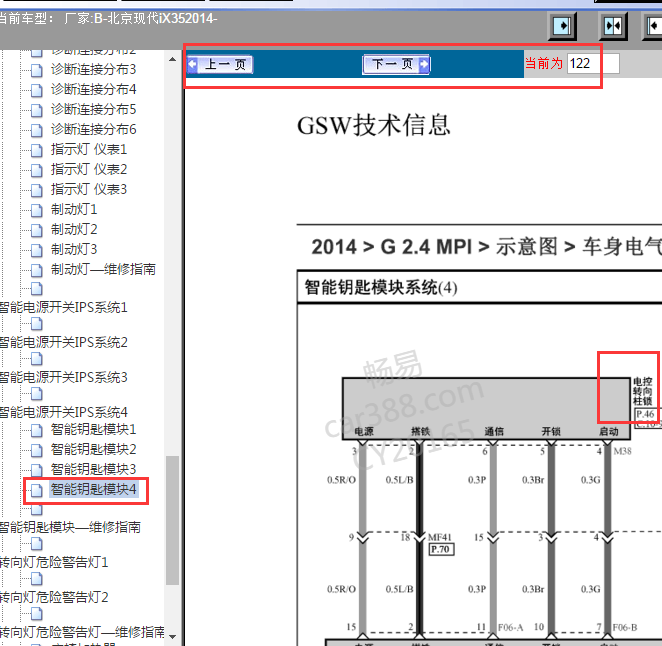Screen dimensions: 662x646
Task: Follow P.46 reference under 电控转向柱锁
Action: (645, 414)
